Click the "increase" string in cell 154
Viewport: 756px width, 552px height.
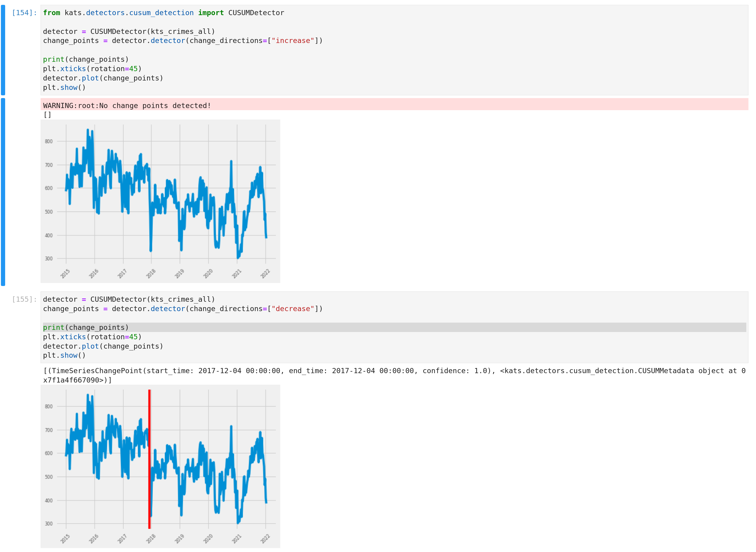[x=293, y=41]
